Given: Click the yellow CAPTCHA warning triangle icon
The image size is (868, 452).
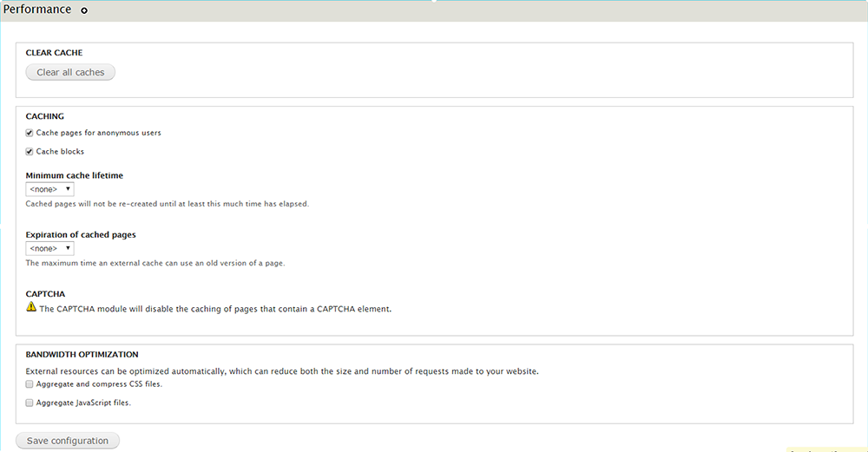Looking at the screenshot, I should pyautogui.click(x=31, y=307).
